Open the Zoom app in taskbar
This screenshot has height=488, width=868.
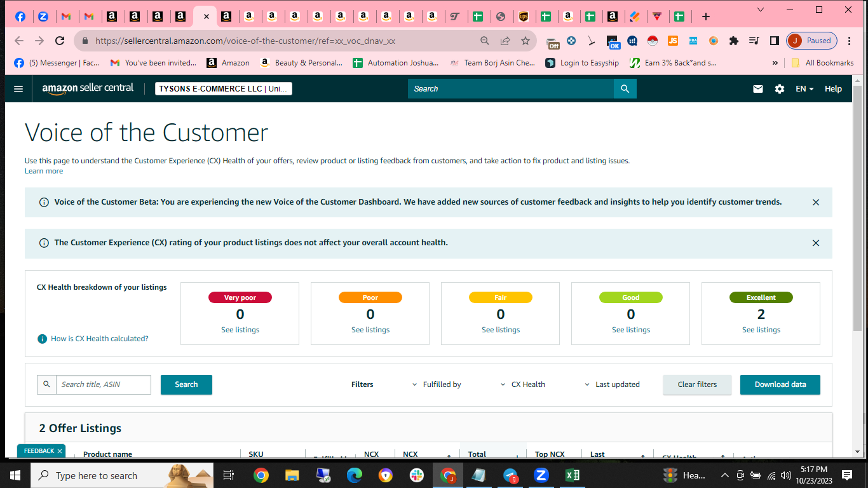click(x=541, y=475)
